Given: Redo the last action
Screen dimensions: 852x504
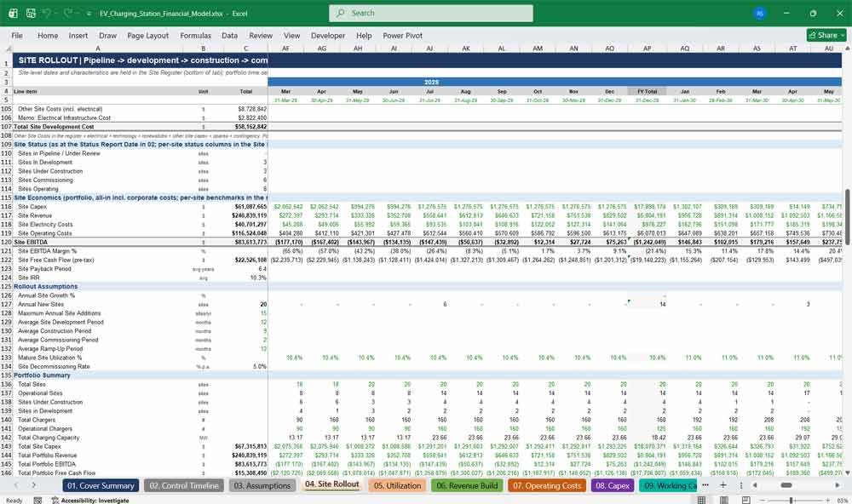Looking at the screenshot, I should click(x=68, y=13).
